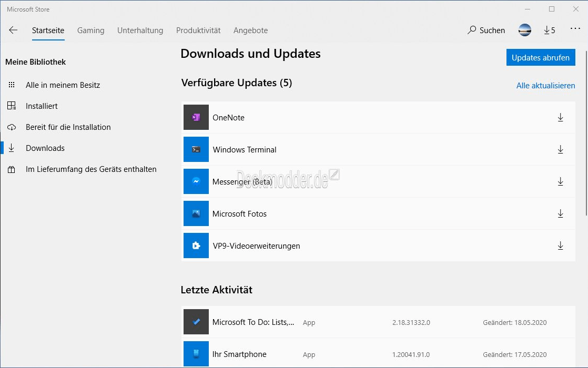The width and height of the screenshot is (588, 368).
Task: Open Im Lieferumfang des Geräts enthalten
Action: [x=91, y=169]
